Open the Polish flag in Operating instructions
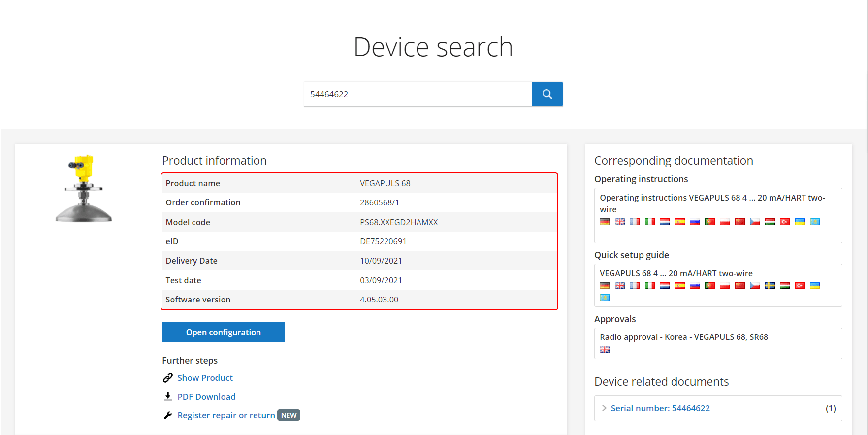Image resolution: width=868 pixels, height=435 pixels. tap(725, 222)
